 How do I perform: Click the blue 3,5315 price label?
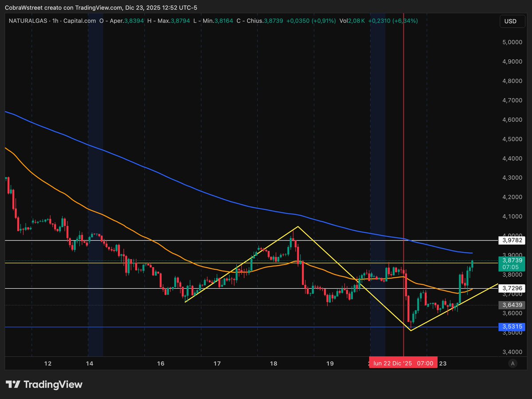coord(512,327)
